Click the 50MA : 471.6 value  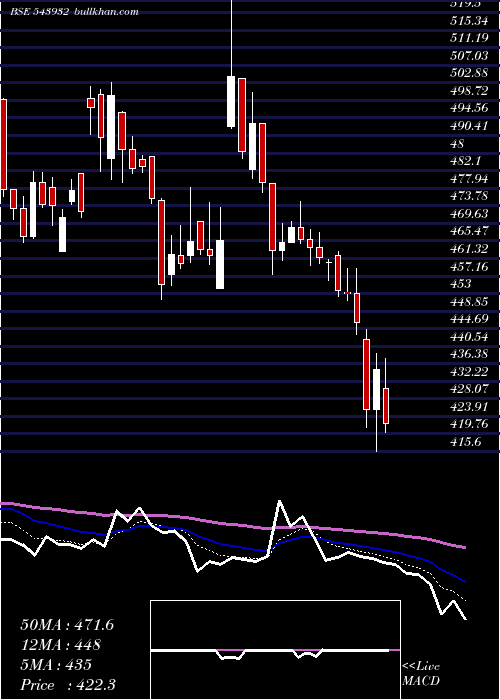(x=67, y=625)
